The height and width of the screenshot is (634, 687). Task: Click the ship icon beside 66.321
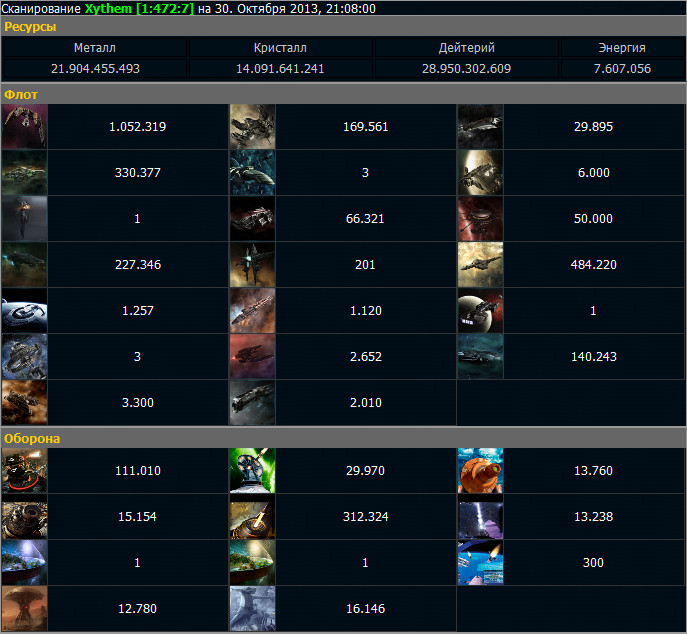coord(252,219)
